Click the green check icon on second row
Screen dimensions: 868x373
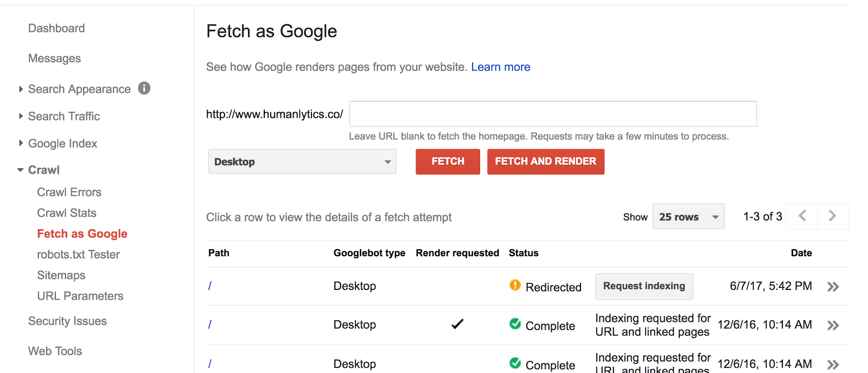(x=515, y=324)
